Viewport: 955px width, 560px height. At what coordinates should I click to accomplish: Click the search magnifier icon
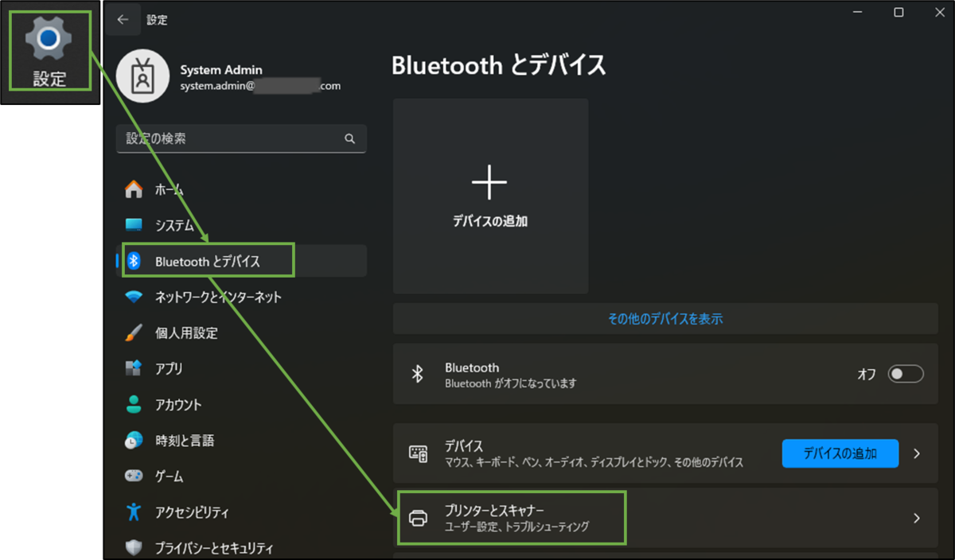click(x=349, y=138)
